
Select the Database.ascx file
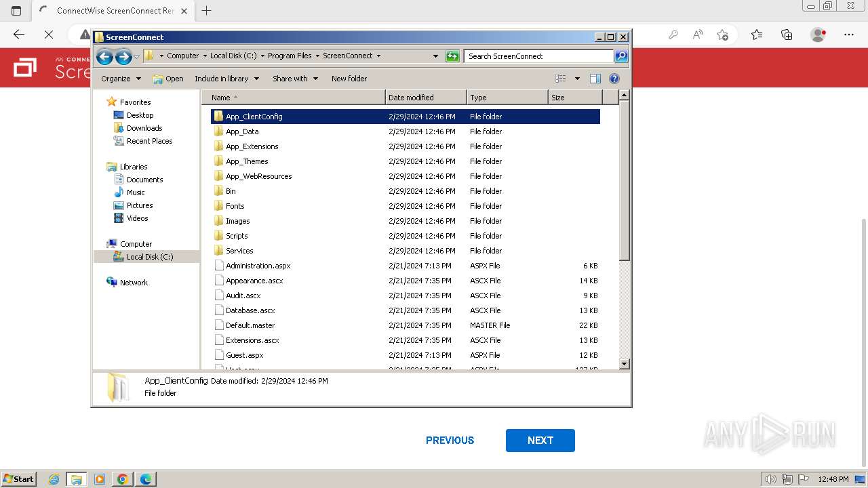coord(406,310)
